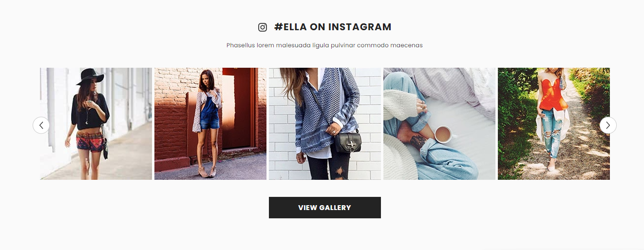The image size is (644, 250).
Task: Open photo of woman in black hat
Action: pyautogui.click(x=96, y=124)
